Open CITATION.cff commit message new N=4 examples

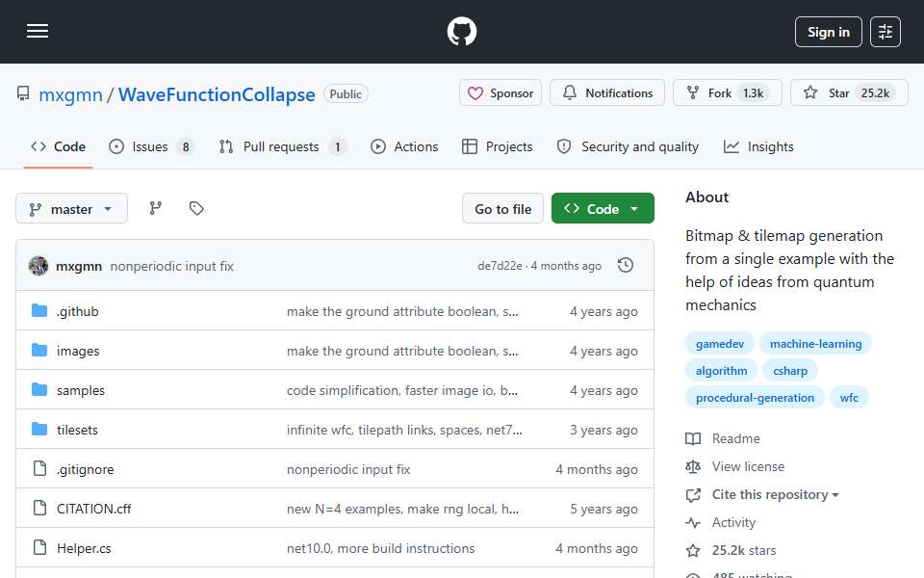pos(402,509)
